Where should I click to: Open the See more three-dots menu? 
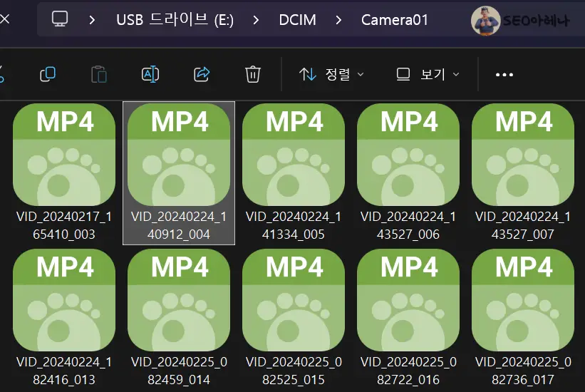(x=504, y=75)
